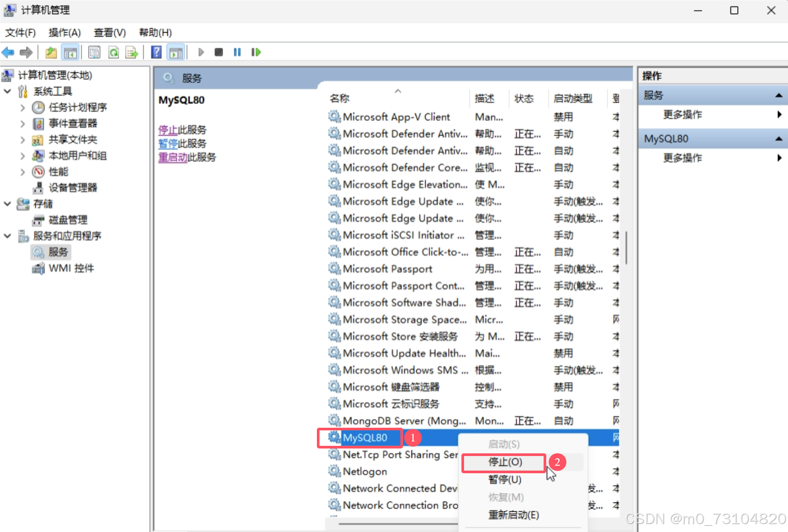Viewport: 788px width, 532px height.
Task: Expand the 任务计划程序 tree node
Action: 23,108
